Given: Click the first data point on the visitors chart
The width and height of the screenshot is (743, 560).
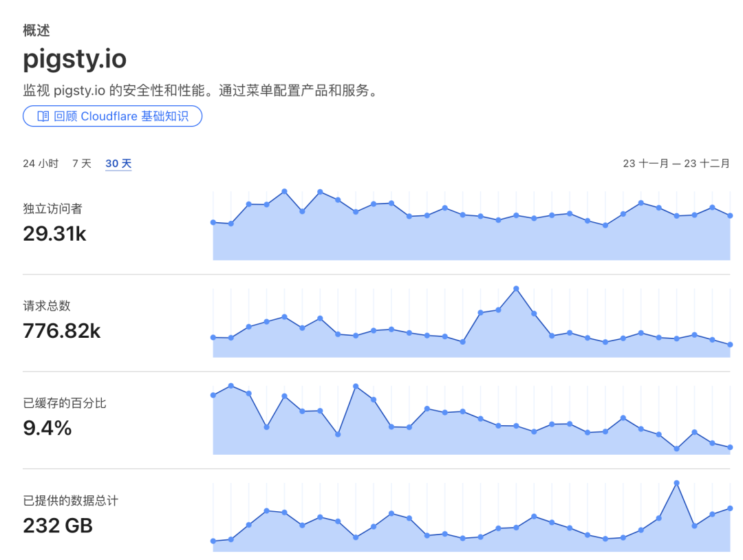Looking at the screenshot, I should click(x=214, y=222).
